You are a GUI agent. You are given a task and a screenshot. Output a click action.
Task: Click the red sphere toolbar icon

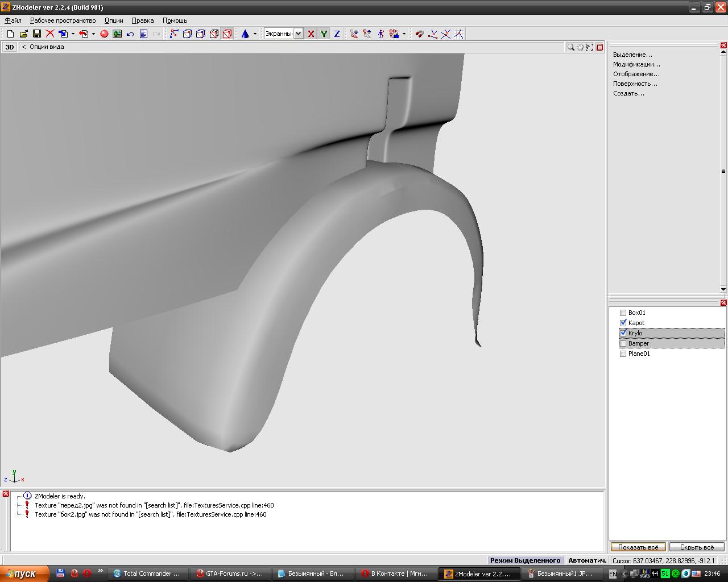click(x=104, y=34)
